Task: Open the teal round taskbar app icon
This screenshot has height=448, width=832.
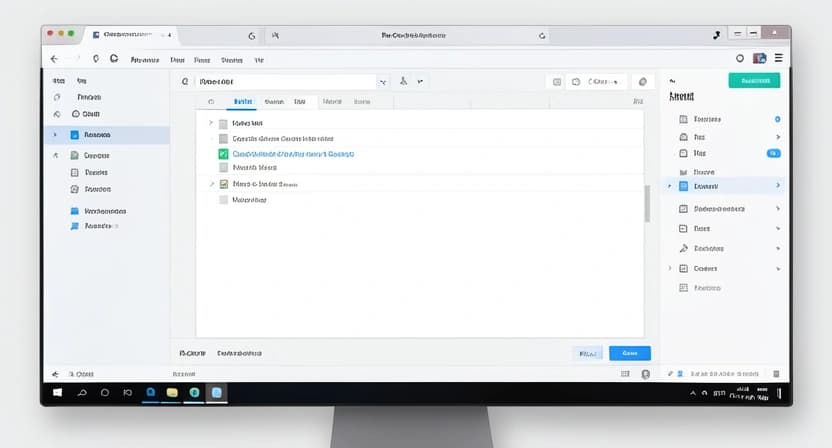Action: pos(194,393)
